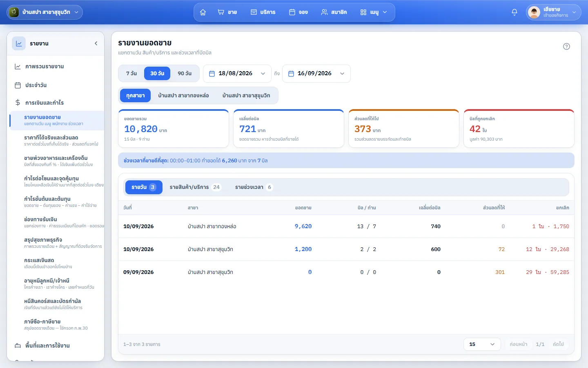Click calendar icon in the 18/08/2026 date field
This screenshot has width=588, height=368.
coord(212,74)
